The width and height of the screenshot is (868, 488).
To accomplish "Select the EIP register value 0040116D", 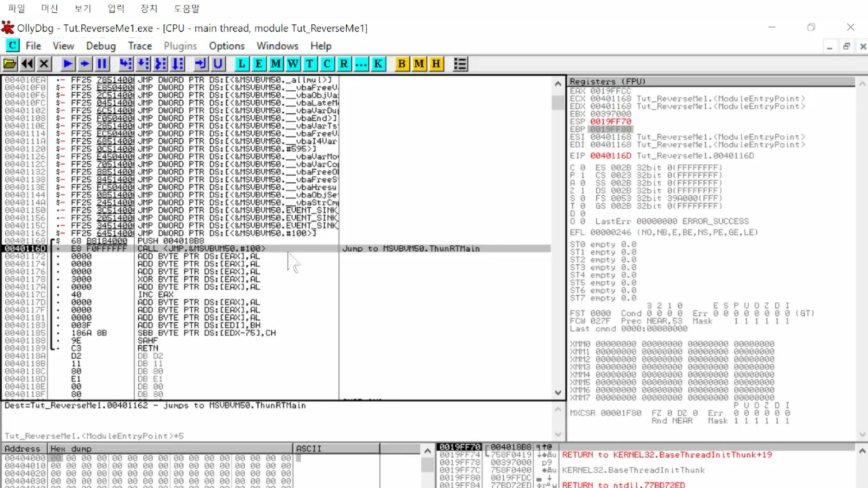I will 610,155.
